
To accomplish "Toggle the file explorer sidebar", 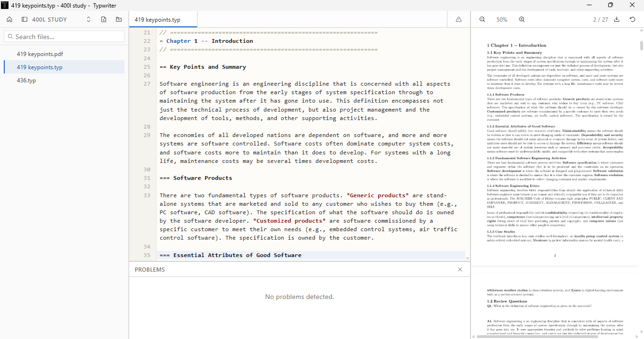I will tap(24, 19).
